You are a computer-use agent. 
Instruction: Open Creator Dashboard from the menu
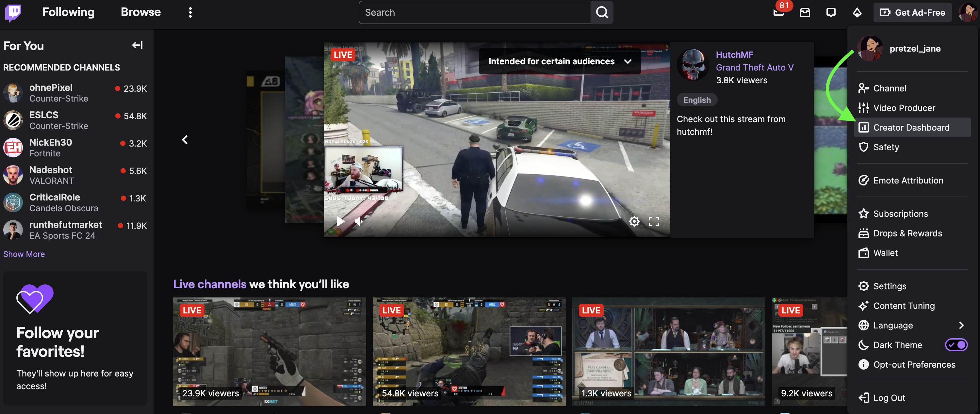911,127
